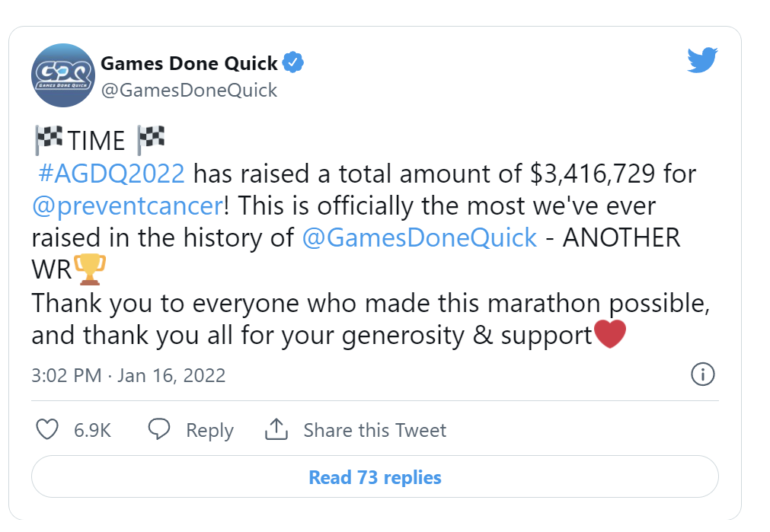The image size is (770, 532).
Task: Click the 6.9K likes count
Action: click(x=92, y=430)
